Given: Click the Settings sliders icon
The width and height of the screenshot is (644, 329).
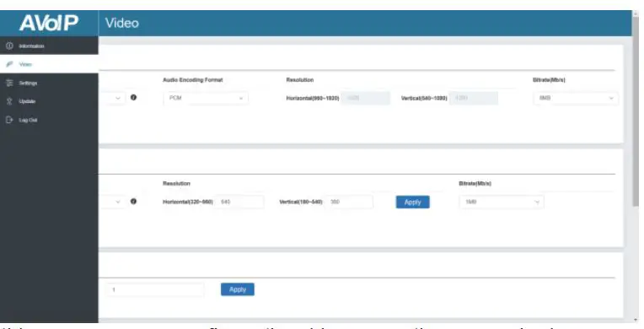Looking at the screenshot, I should coord(9,83).
